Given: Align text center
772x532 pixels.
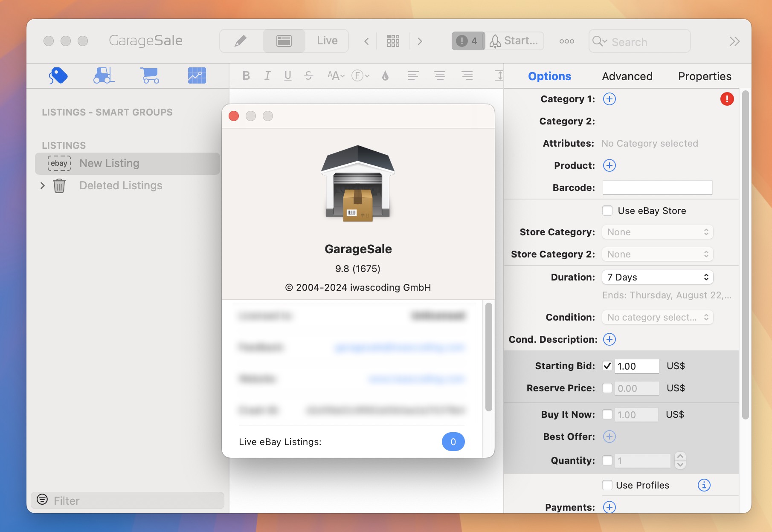Looking at the screenshot, I should coord(440,76).
